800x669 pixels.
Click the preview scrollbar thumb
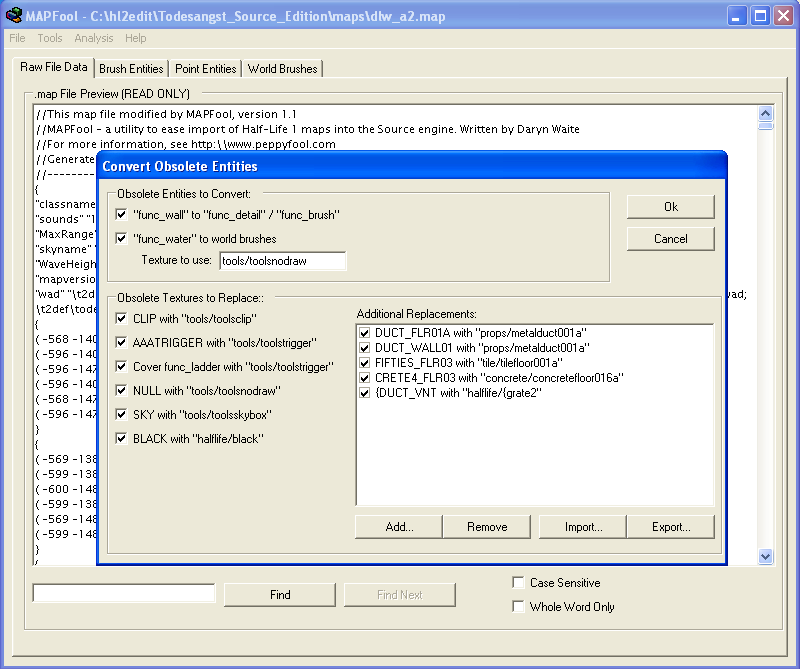(x=765, y=126)
